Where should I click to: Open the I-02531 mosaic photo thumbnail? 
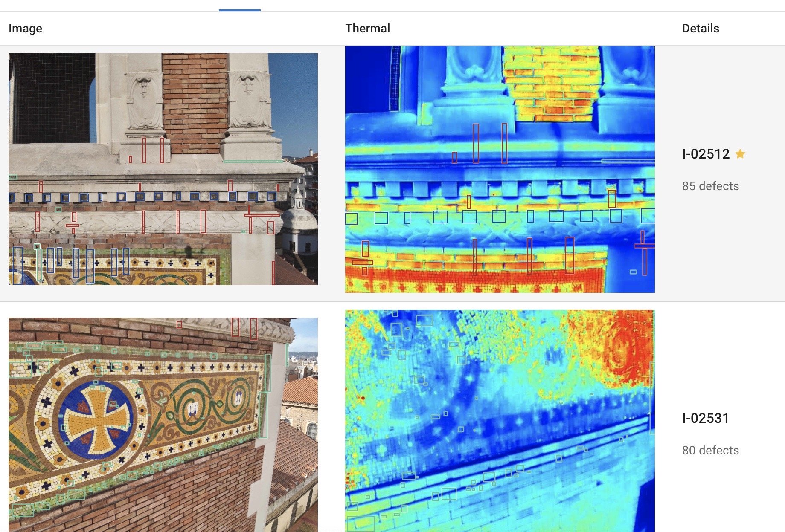point(163,425)
